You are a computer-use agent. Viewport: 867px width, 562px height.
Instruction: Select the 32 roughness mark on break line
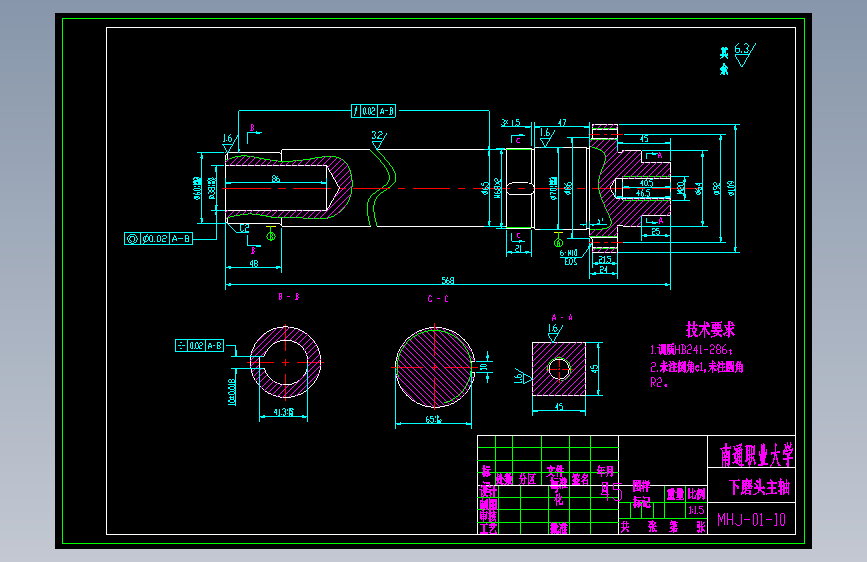pyautogui.click(x=379, y=139)
